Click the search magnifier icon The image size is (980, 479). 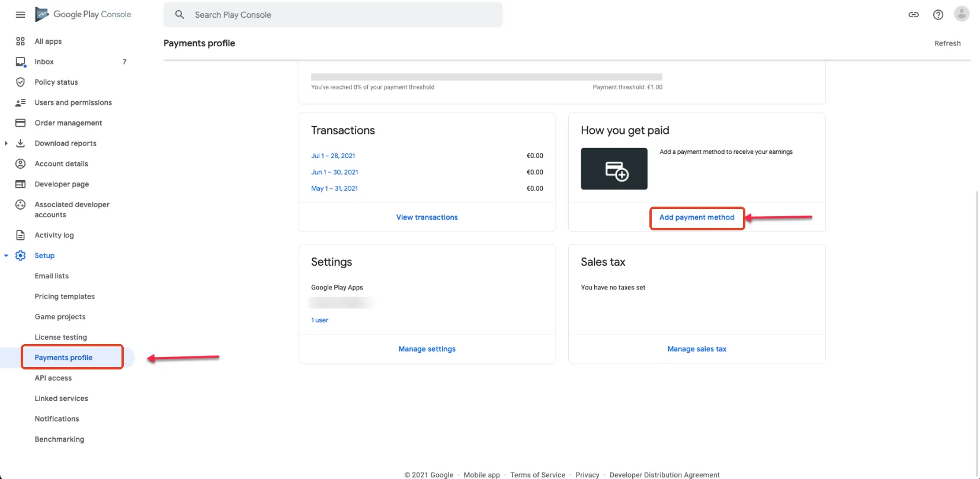(180, 15)
